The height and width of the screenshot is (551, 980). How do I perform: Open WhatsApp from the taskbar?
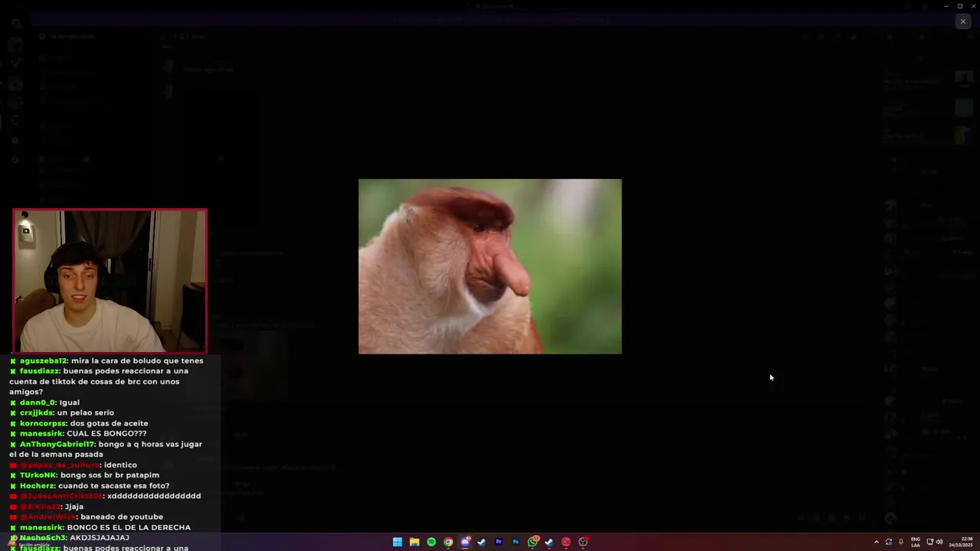[x=532, y=542]
